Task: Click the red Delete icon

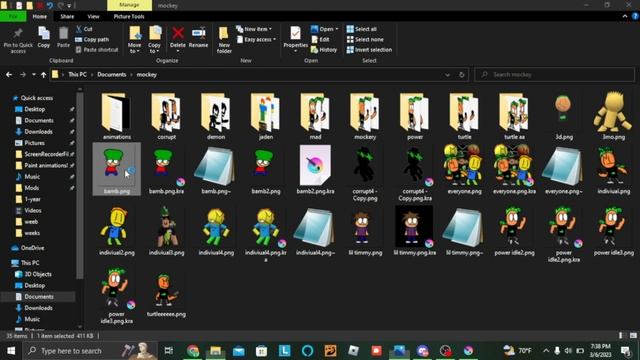Action: point(178,33)
